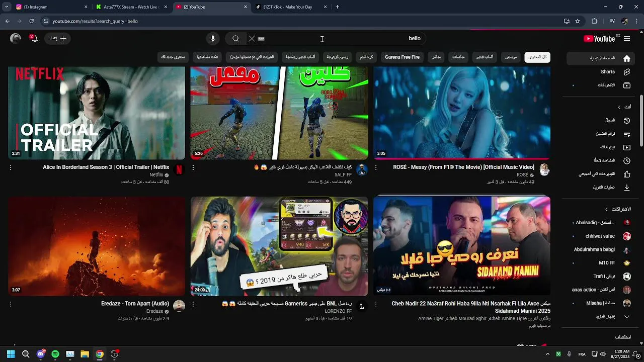
Task: Open chhiwat safae channel subscription
Action: point(601,236)
